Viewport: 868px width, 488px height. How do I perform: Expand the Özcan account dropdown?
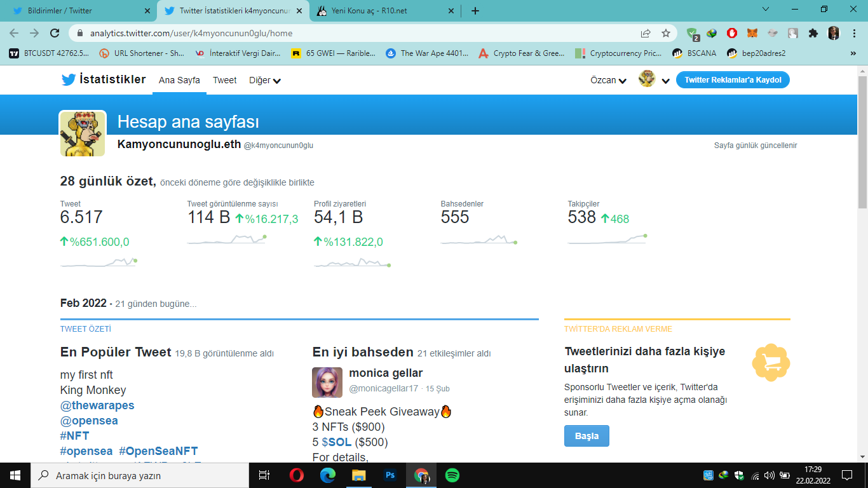coord(609,80)
